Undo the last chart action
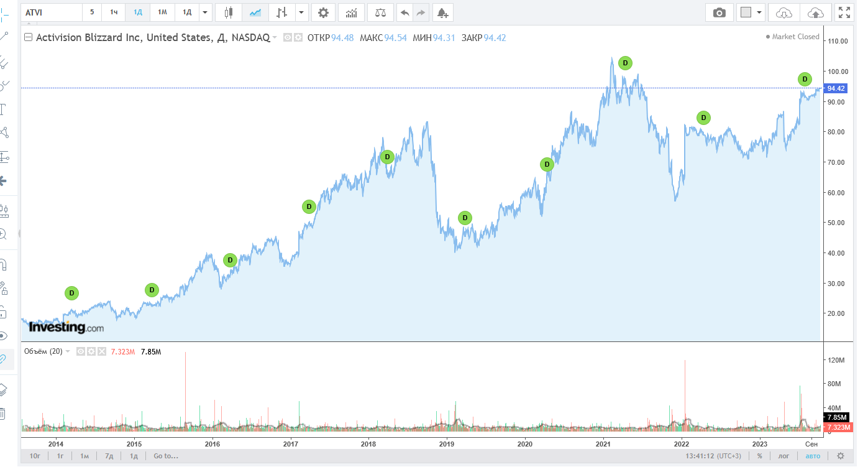 tap(404, 12)
